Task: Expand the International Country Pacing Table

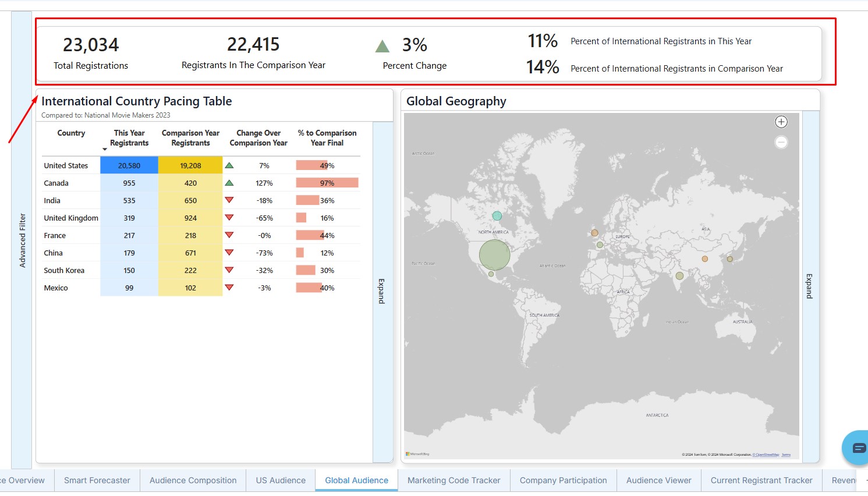Action: (x=382, y=291)
